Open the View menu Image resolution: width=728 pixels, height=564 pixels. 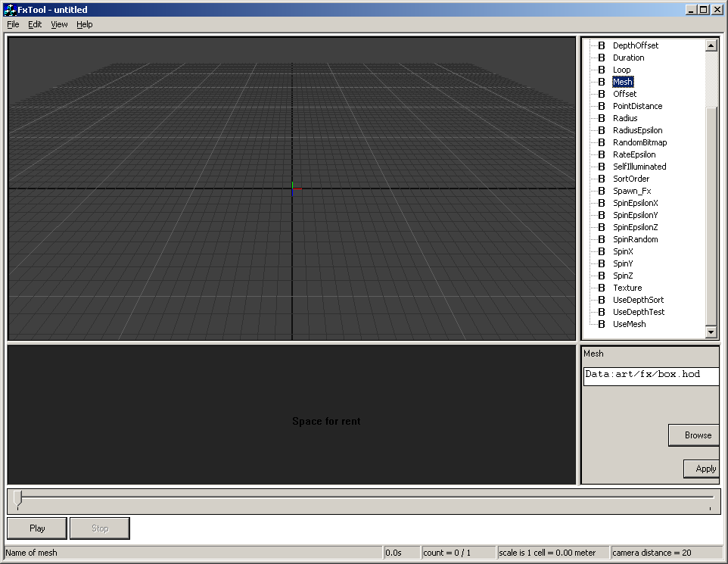coord(59,24)
